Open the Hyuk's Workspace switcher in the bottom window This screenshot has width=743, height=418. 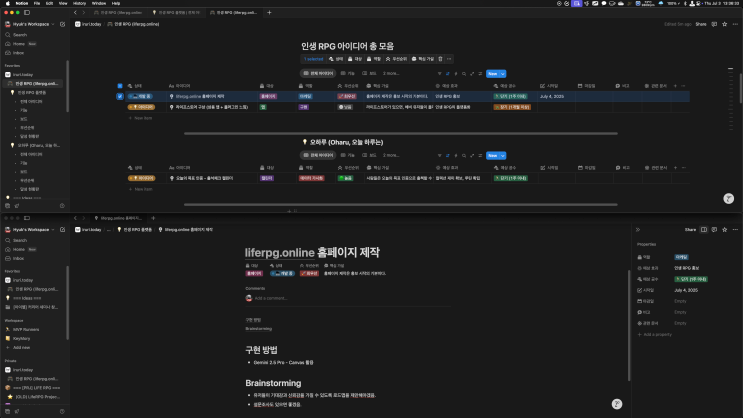coord(29,230)
